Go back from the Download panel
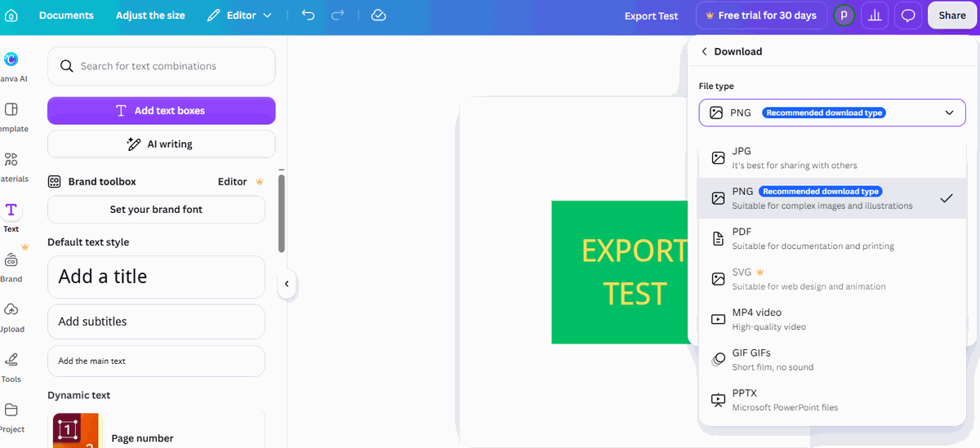980x448 pixels. pyautogui.click(x=704, y=51)
